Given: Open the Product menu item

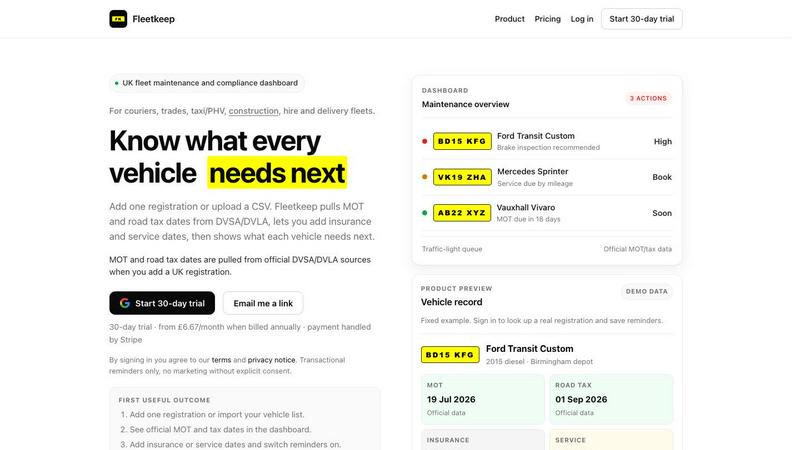Looking at the screenshot, I should click(x=509, y=19).
